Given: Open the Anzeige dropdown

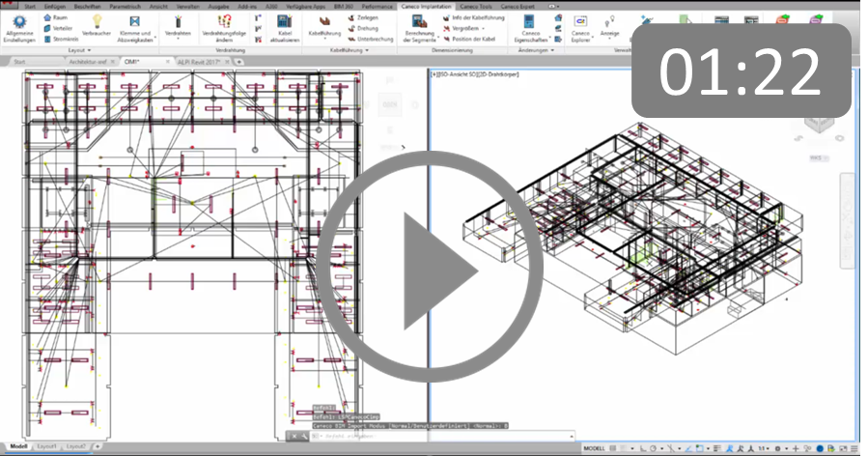Looking at the screenshot, I should [609, 37].
